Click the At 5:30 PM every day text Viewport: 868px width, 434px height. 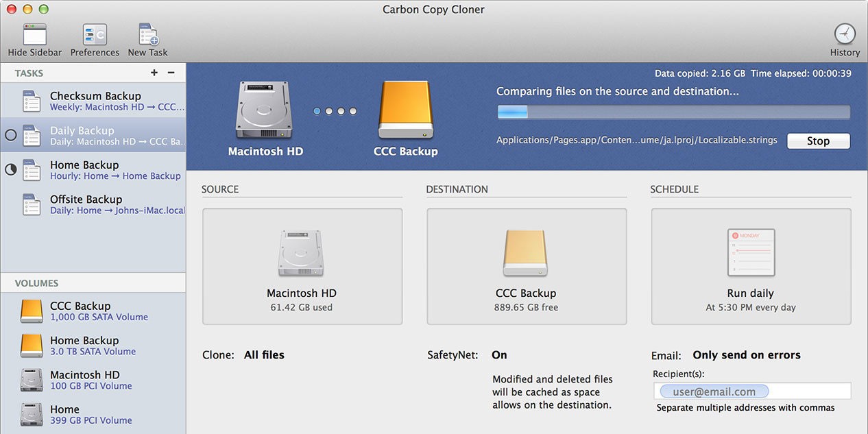point(751,308)
